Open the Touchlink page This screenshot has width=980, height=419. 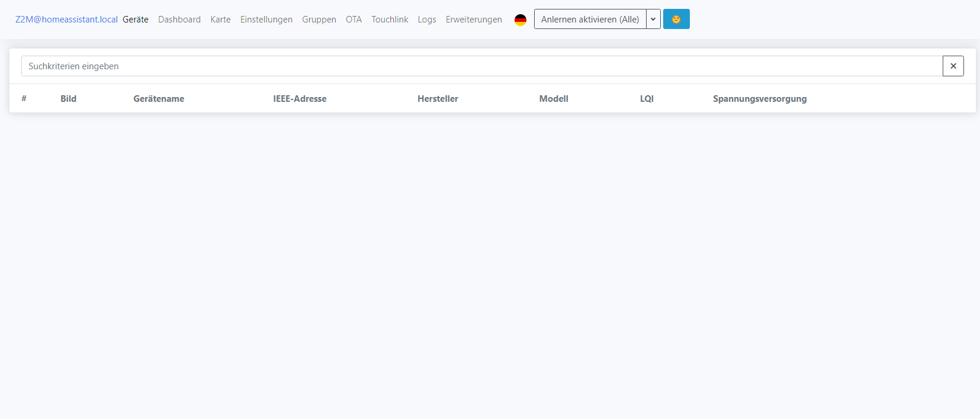tap(390, 20)
